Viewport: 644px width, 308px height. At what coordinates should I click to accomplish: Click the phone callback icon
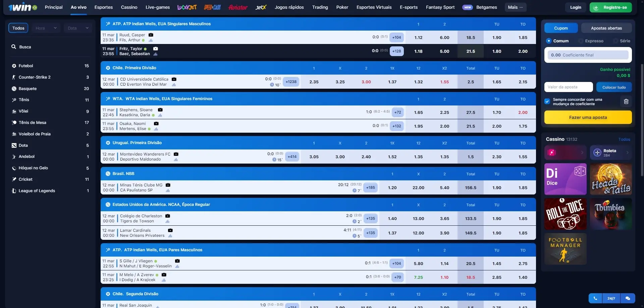[x=595, y=298]
